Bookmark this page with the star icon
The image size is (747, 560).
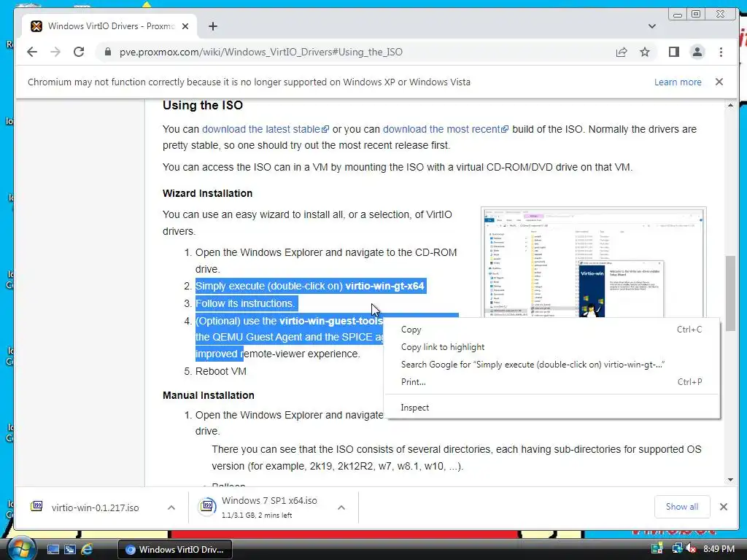point(645,52)
